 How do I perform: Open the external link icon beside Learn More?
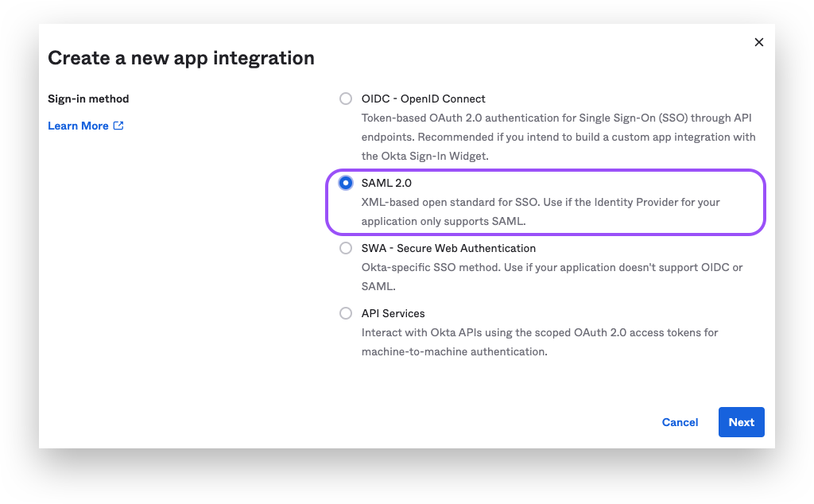click(118, 126)
